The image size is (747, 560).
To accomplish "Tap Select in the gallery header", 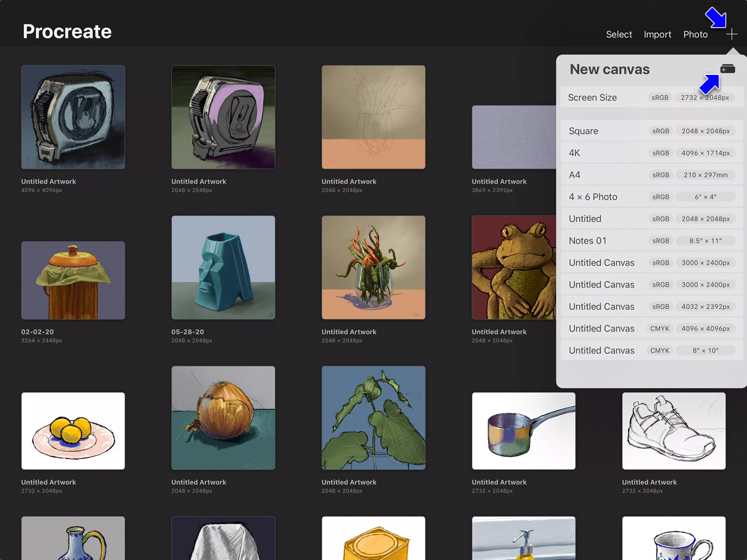I will pyautogui.click(x=619, y=34).
